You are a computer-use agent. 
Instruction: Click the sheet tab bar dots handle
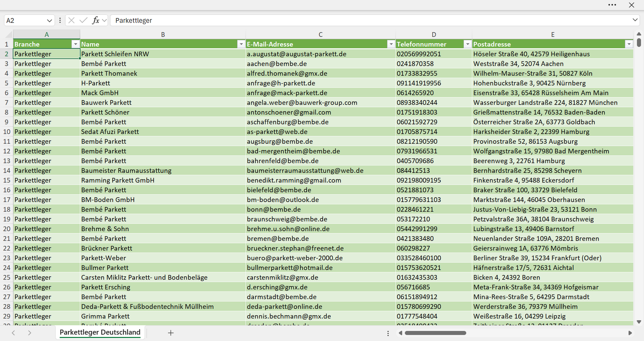[388, 333]
